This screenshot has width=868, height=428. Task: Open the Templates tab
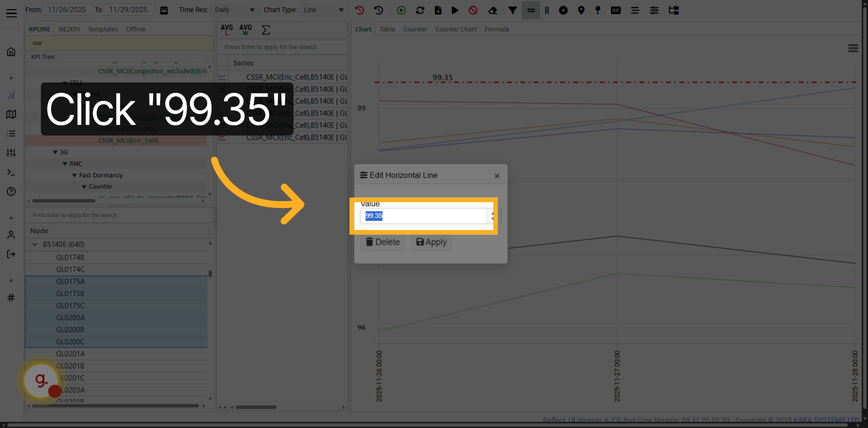[x=103, y=29]
